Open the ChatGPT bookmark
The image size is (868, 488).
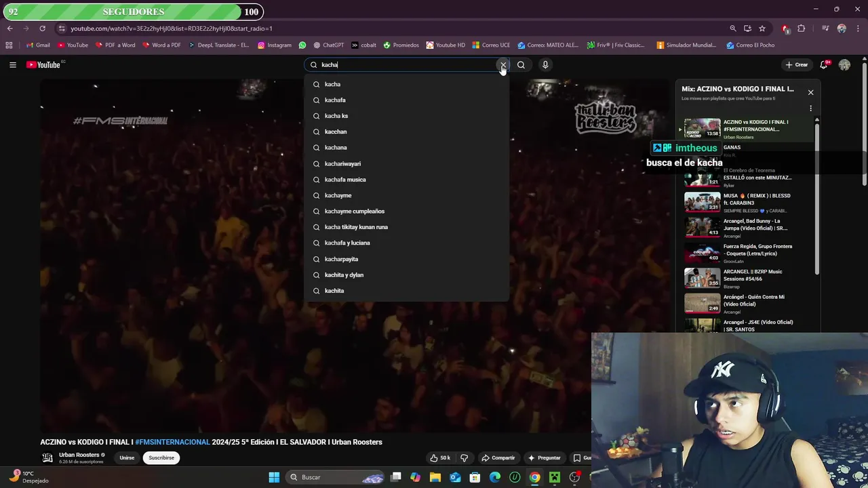point(328,45)
